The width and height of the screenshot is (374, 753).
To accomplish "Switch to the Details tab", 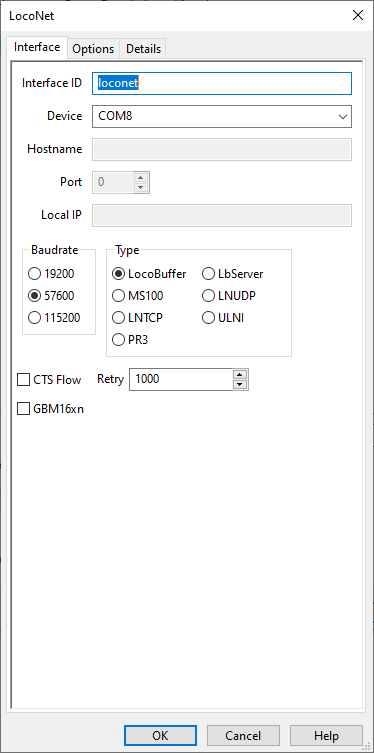I will point(143,49).
